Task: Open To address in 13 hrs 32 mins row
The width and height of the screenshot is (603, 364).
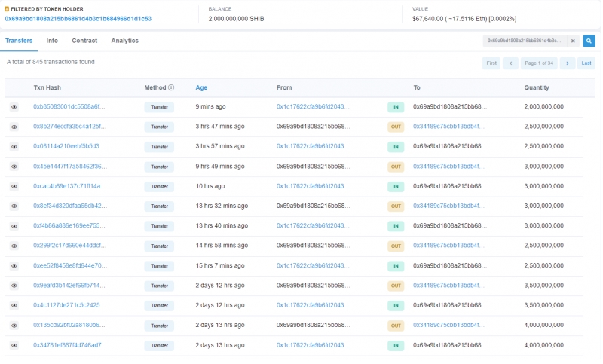Action: (x=448, y=206)
